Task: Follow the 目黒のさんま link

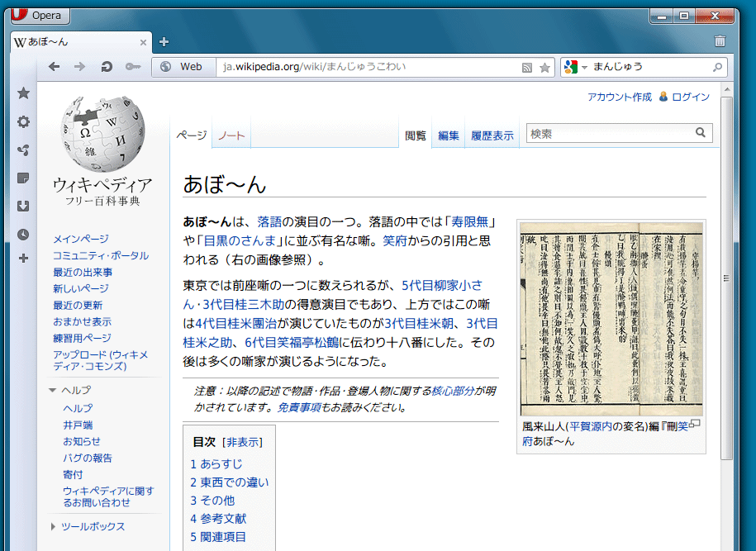Action: coord(240,240)
